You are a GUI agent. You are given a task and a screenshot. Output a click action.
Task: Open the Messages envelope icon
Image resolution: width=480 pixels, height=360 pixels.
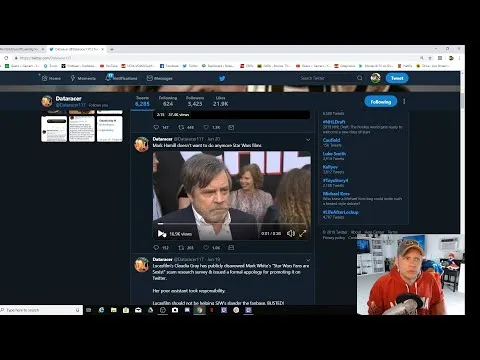click(x=150, y=78)
